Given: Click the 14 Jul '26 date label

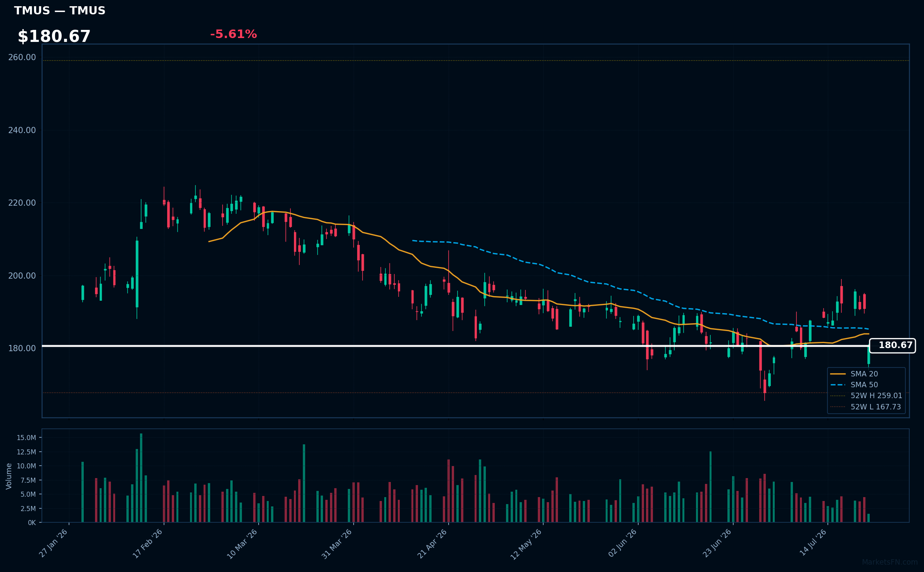Looking at the screenshot, I should point(813,542).
